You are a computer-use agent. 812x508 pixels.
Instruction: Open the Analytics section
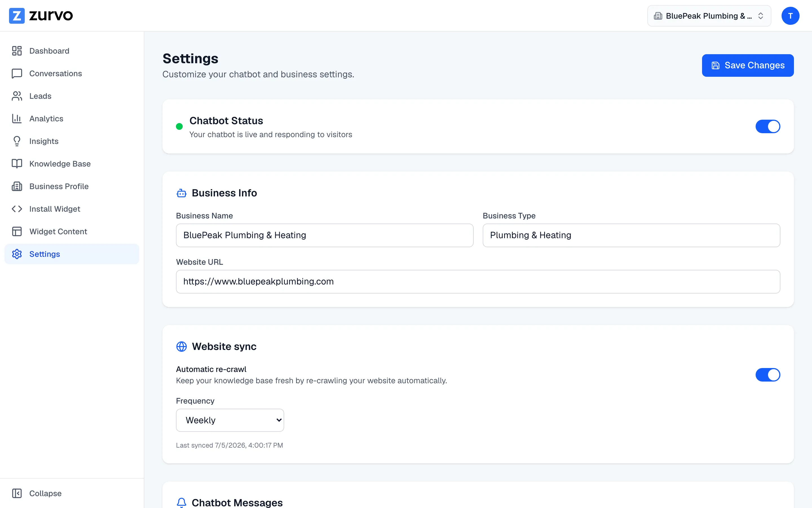point(72,118)
